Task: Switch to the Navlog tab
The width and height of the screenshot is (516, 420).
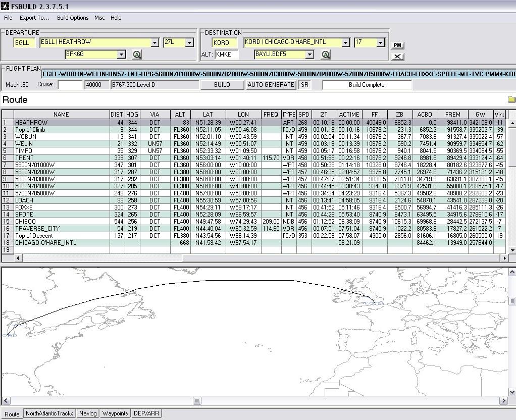Action: 88,413
